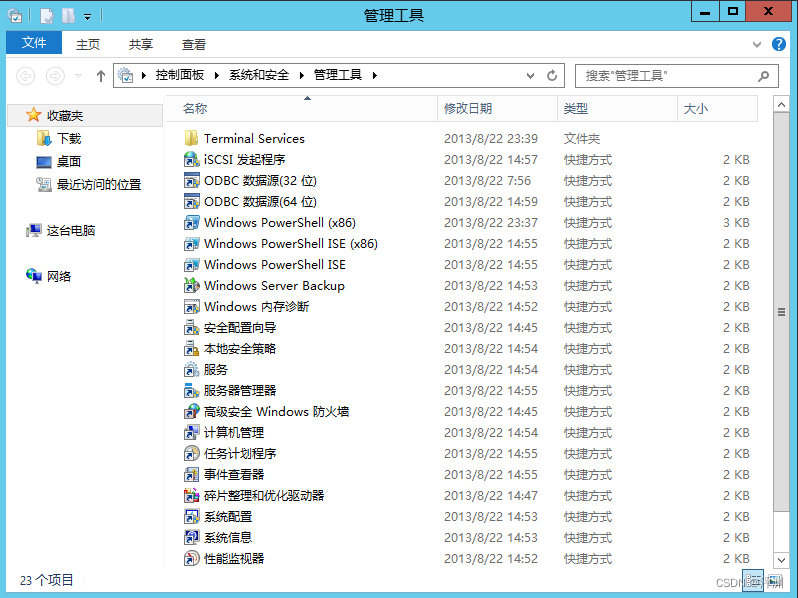798x598 pixels.
Task: Click the Windows PowerShell ISE 2013/8/22 14:55 row icon
Action: tap(191, 265)
